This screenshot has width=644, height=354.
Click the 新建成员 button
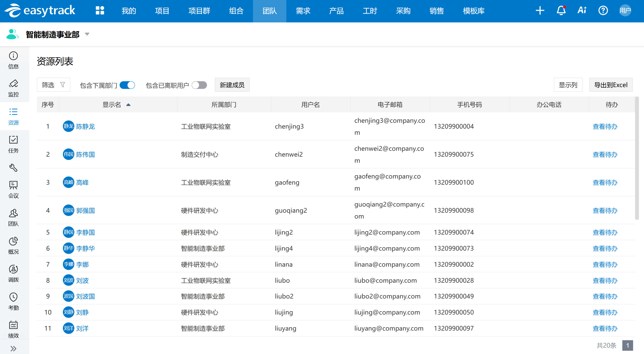[x=232, y=85]
